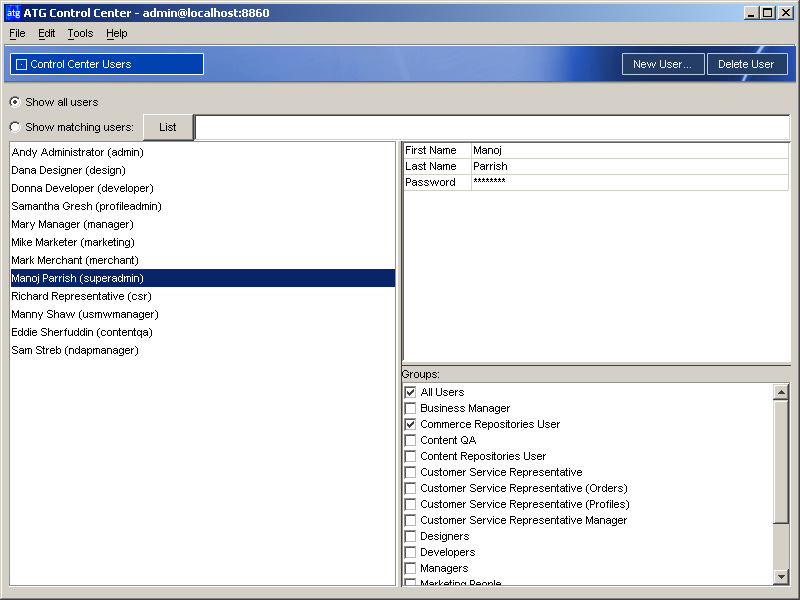Viewport: 800px width, 600px height.
Task: Check the Content QA group checkbox
Action: point(410,440)
